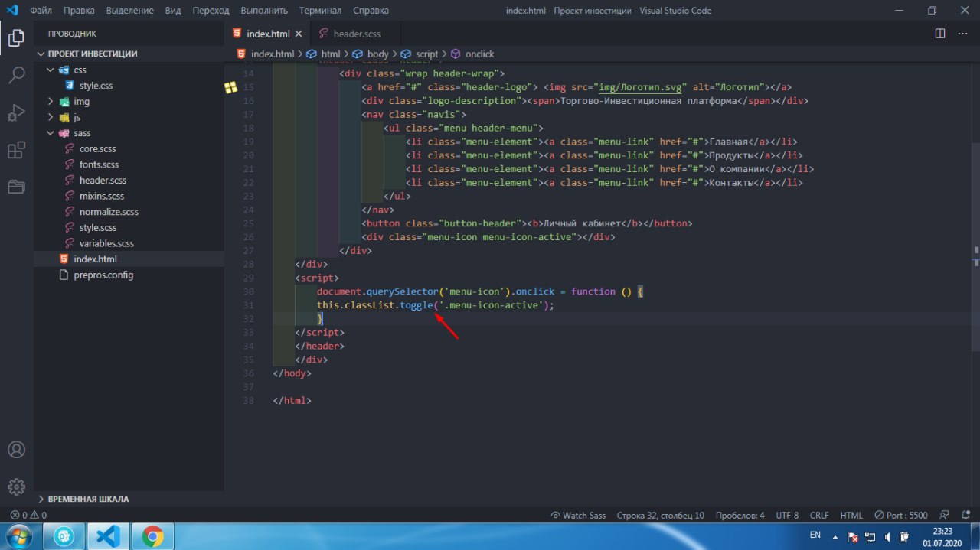Image resolution: width=980 pixels, height=550 pixels.
Task: Open fonts.scss file
Action: [x=129, y=164]
